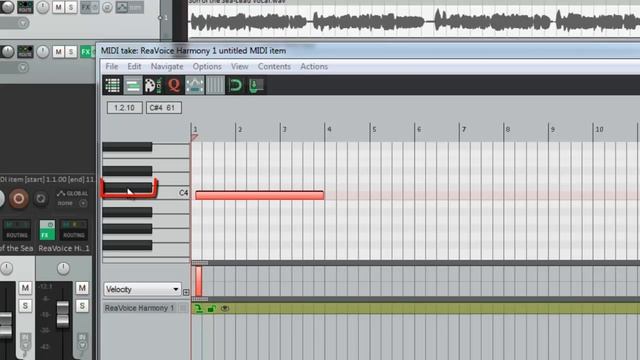Click the 'of the Sea' mixer strip name
The height and width of the screenshot is (360, 640).
click(x=16, y=248)
